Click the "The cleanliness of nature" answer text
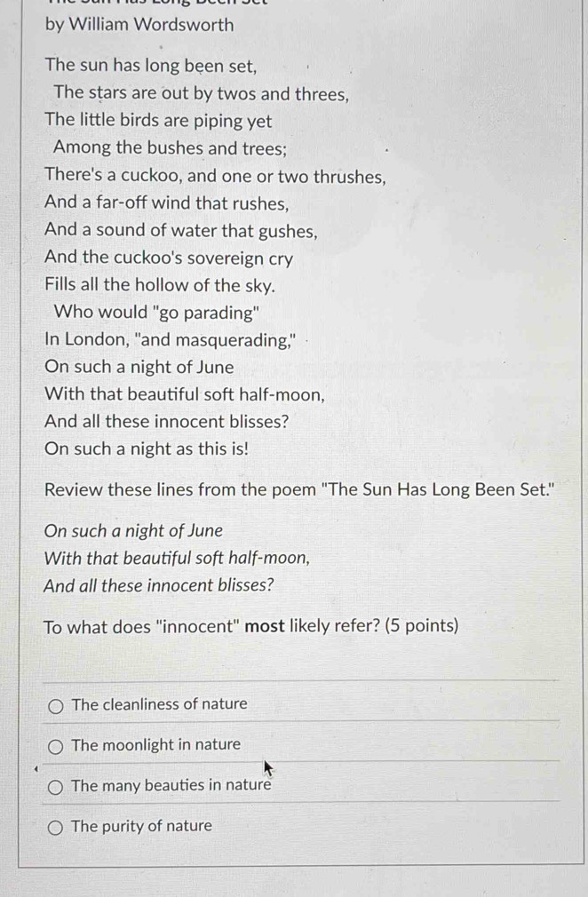Viewport: 588px width, 897px height. [x=160, y=704]
